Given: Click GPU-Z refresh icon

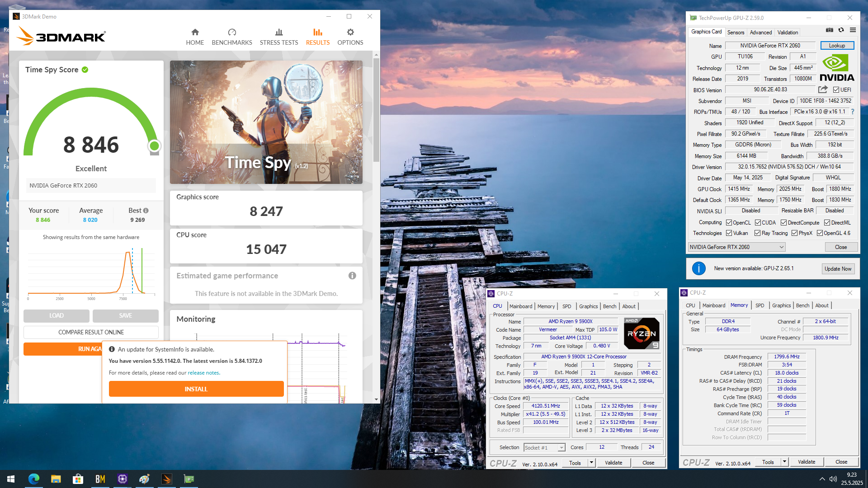Looking at the screenshot, I should pyautogui.click(x=841, y=30).
